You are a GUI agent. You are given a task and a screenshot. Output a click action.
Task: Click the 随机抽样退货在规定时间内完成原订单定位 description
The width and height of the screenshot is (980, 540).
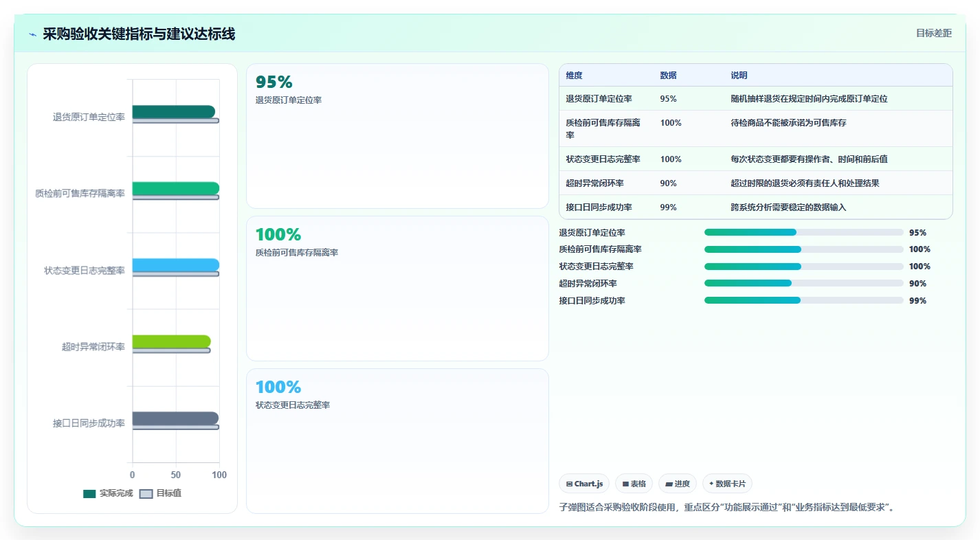[809, 99]
